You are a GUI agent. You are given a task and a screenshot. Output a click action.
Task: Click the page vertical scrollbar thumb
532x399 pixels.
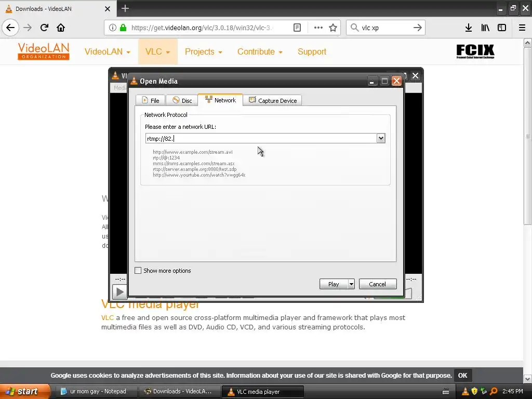[x=527, y=136]
